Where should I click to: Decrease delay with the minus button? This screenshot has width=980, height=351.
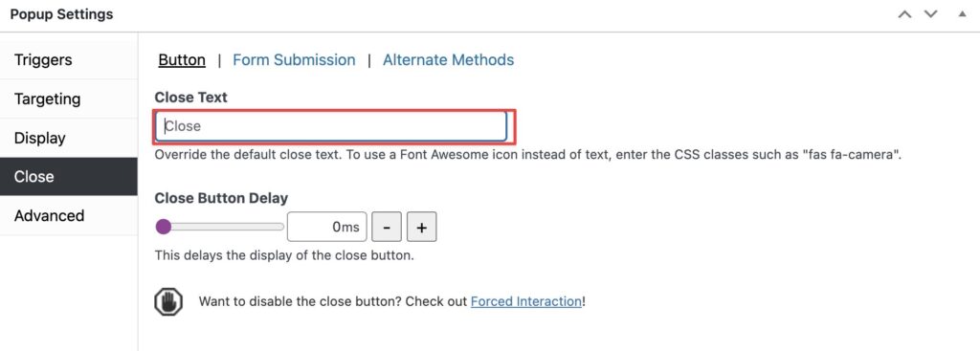387,227
